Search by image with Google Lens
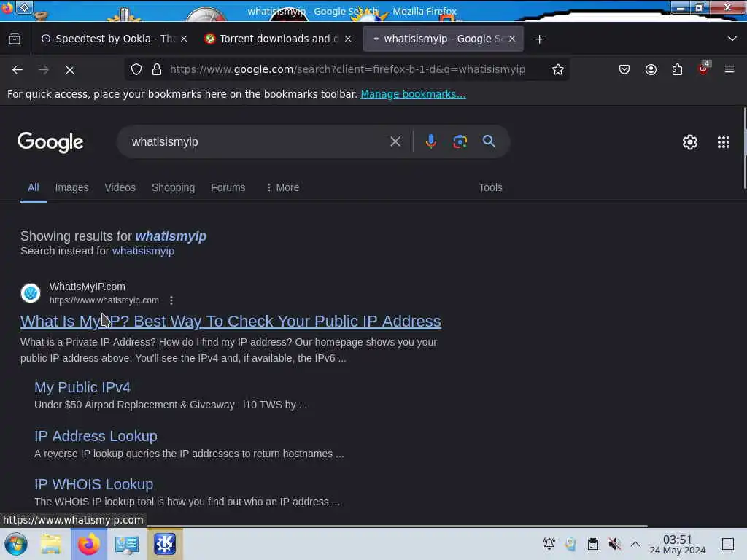747x560 pixels. click(x=460, y=141)
